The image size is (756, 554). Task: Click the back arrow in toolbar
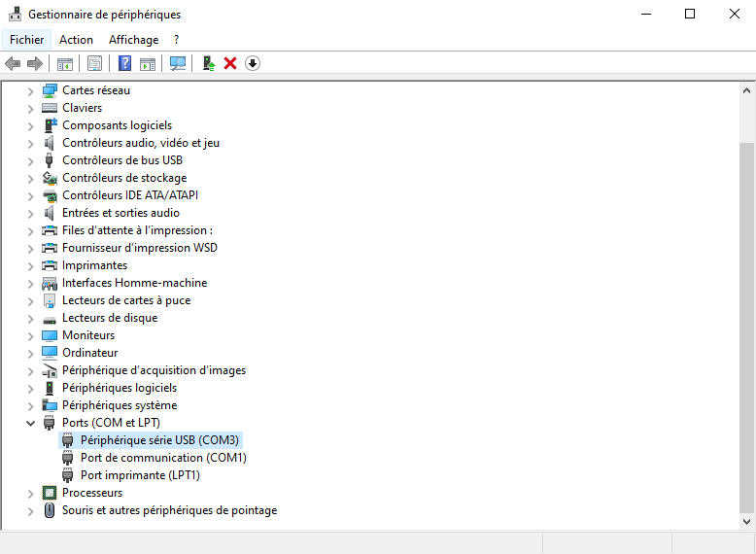[x=13, y=63]
